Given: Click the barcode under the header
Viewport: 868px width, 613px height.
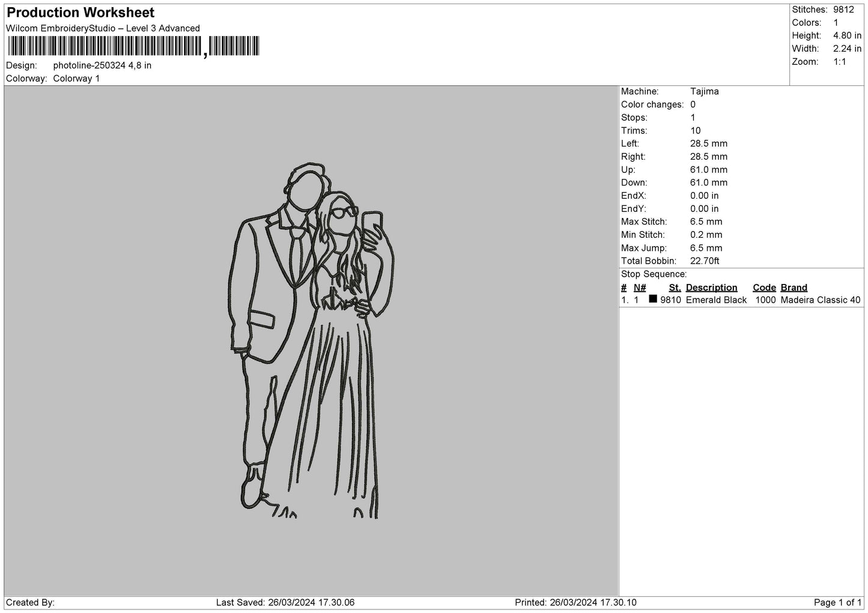Looking at the screenshot, I should point(133,46).
